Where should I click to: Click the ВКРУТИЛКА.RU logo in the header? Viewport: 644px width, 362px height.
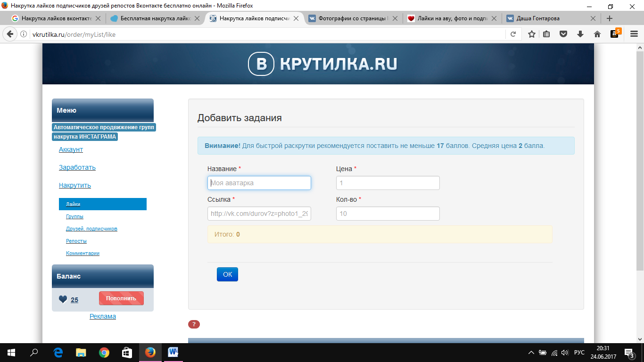point(323,64)
